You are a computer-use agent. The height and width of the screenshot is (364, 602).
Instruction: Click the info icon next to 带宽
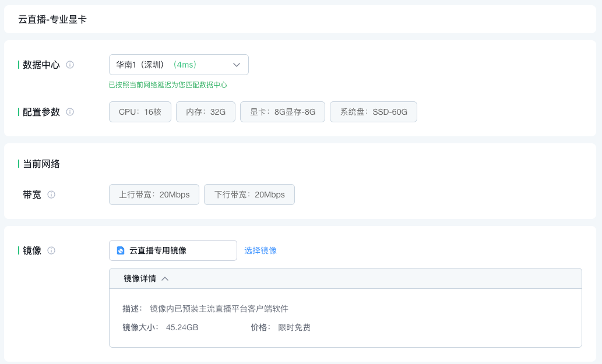(x=51, y=195)
